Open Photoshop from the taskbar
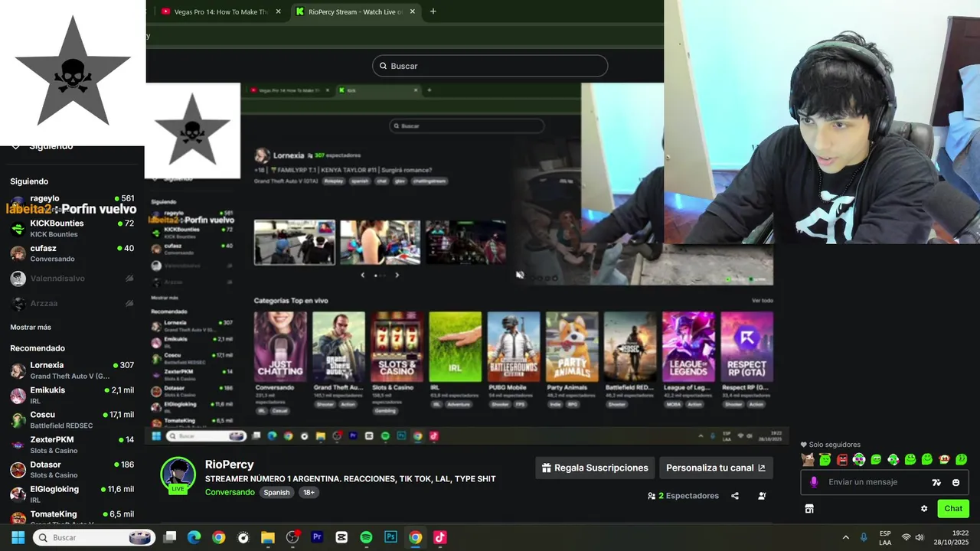This screenshot has height=551, width=980. (390, 537)
